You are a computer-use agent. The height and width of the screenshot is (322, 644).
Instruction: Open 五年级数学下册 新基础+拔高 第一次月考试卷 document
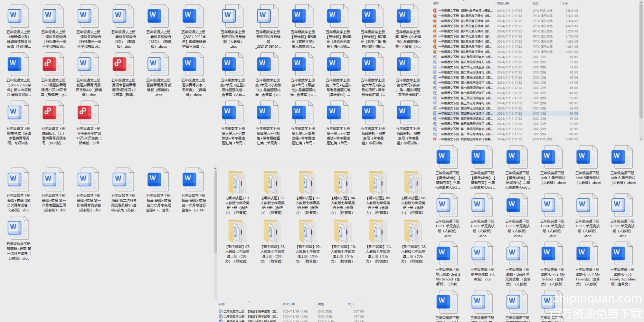point(18,229)
